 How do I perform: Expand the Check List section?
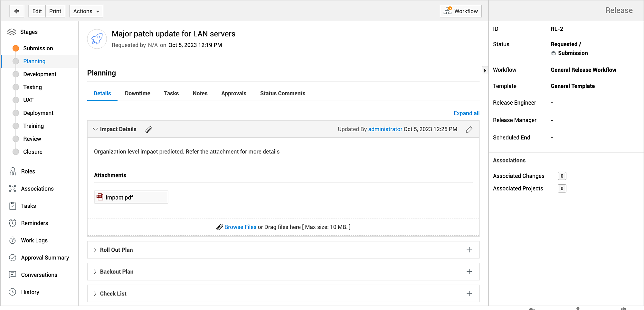point(95,294)
